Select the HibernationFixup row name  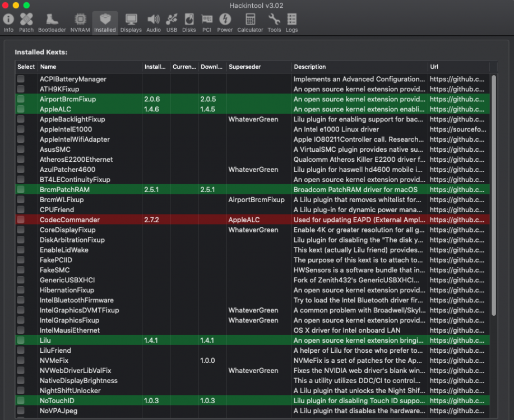tap(67, 290)
